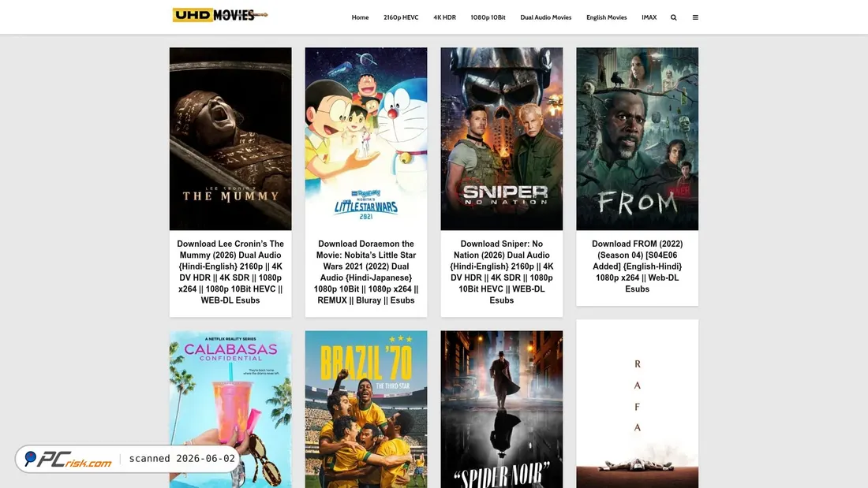Image resolution: width=868 pixels, height=488 pixels.
Task: Open the 4K HDR category
Action: tap(444, 17)
